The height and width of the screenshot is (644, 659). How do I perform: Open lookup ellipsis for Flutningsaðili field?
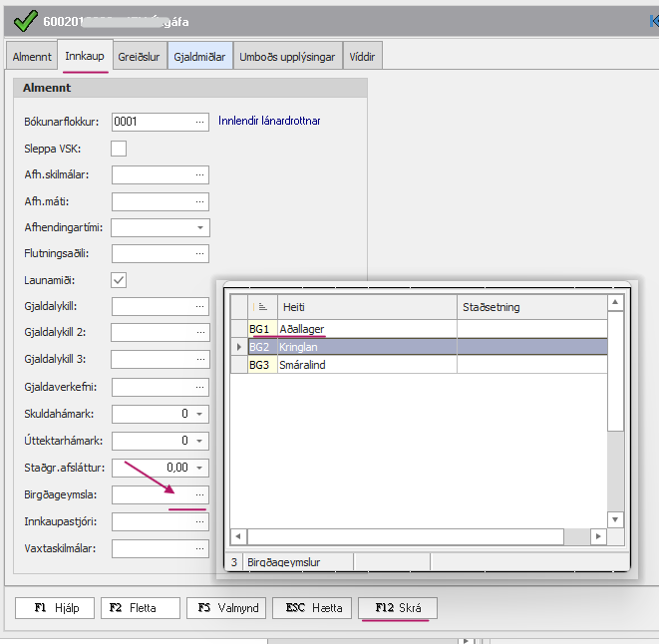(199, 253)
